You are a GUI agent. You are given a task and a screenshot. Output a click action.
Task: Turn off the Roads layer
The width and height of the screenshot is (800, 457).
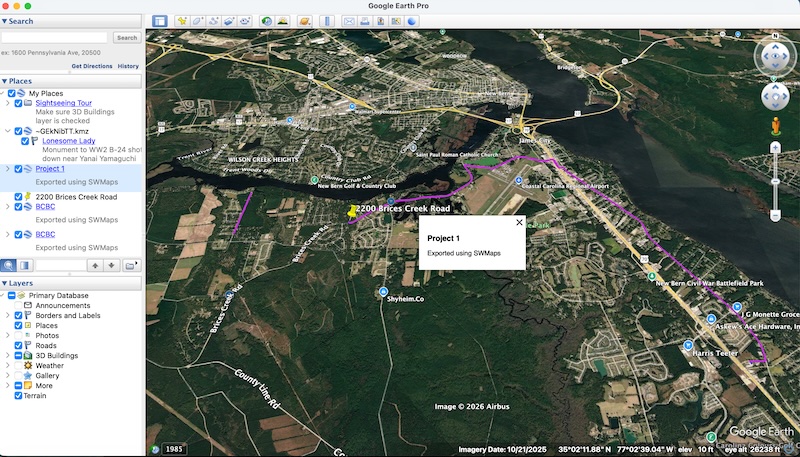click(18, 345)
